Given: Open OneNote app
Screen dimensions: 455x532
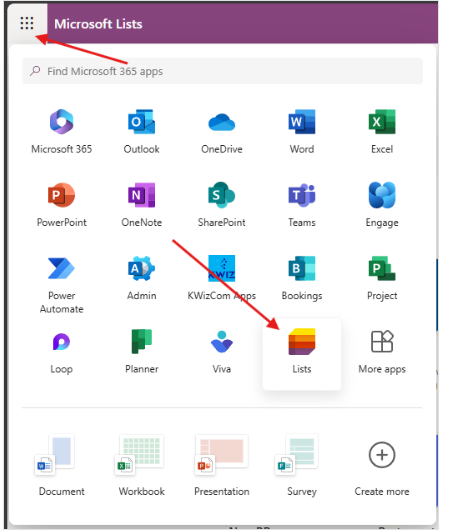Looking at the screenshot, I should click(141, 205).
